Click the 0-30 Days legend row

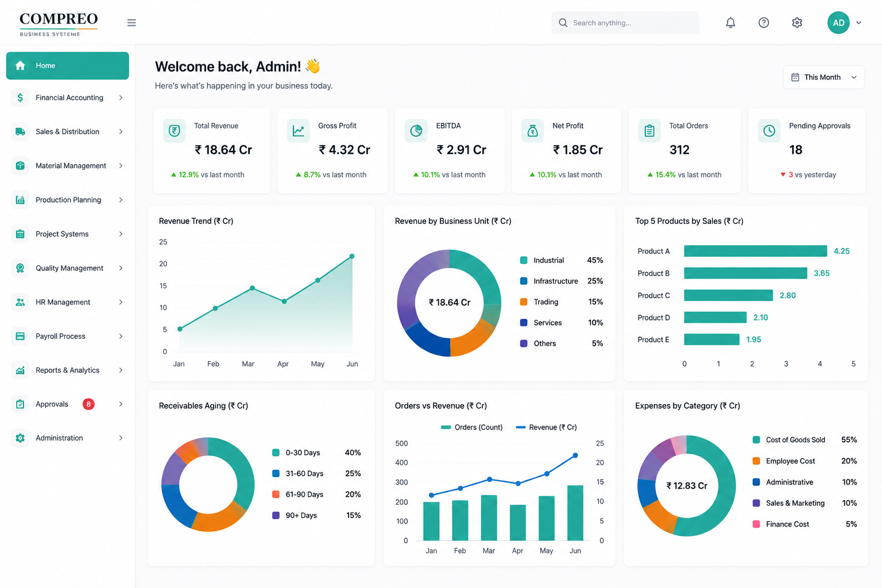tap(316, 452)
